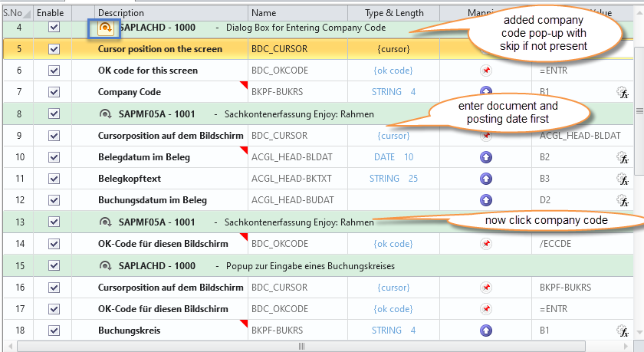
Task: Click pin mapping icon for row 6
Action: [x=485, y=71]
